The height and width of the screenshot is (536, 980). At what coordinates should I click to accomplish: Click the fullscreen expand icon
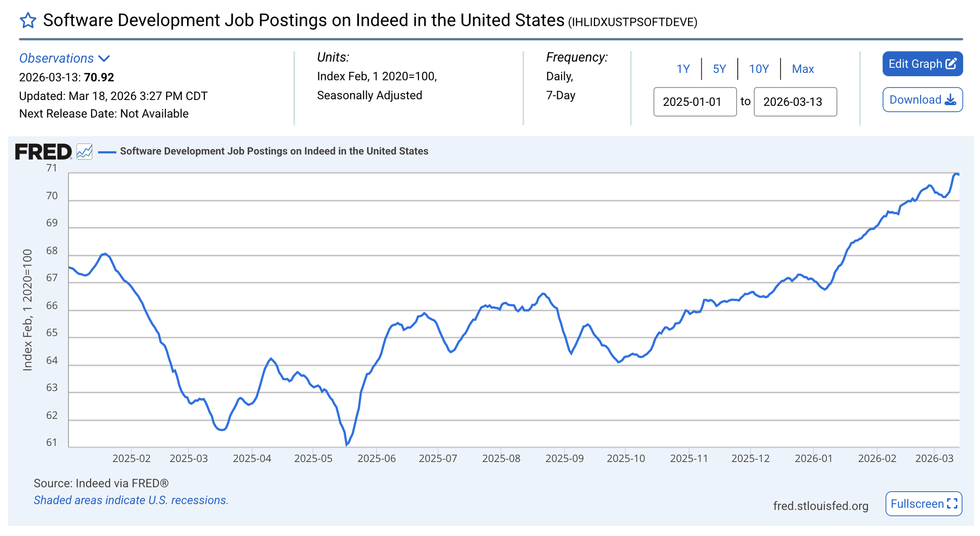952,503
